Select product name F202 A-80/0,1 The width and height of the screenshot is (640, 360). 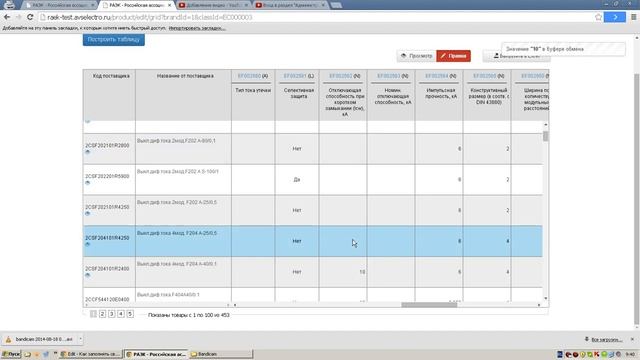coord(176,141)
